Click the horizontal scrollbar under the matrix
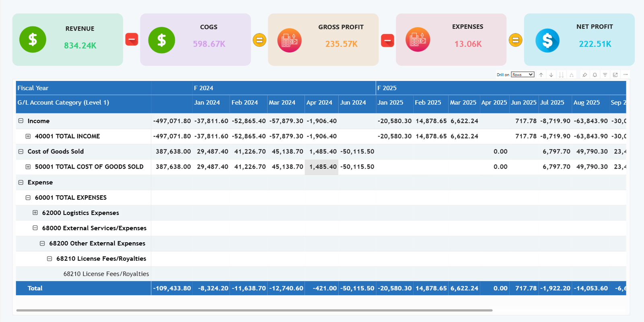This screenshot has width=644, height=322. 254,310
